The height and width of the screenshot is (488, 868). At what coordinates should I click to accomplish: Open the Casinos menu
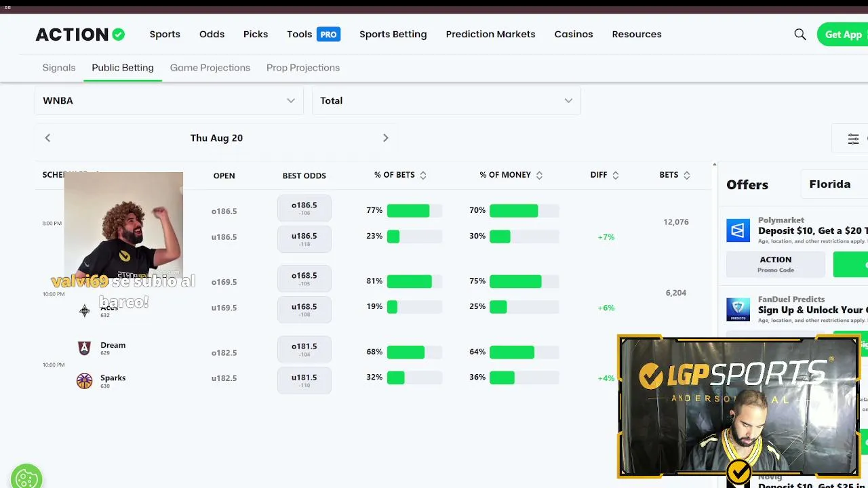point(574,34)
